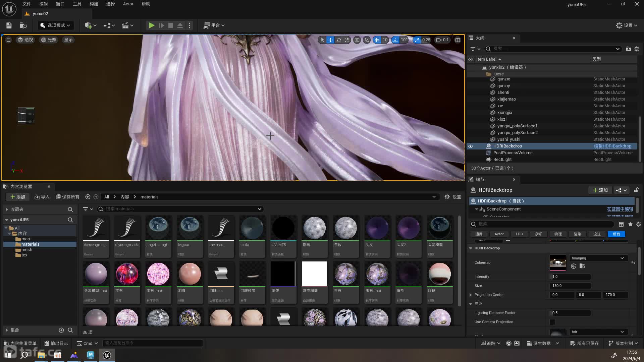Open the 文件 File menu
Image resolution: width=644 pixels, height=362 pixels.
[x=27, y=4]
